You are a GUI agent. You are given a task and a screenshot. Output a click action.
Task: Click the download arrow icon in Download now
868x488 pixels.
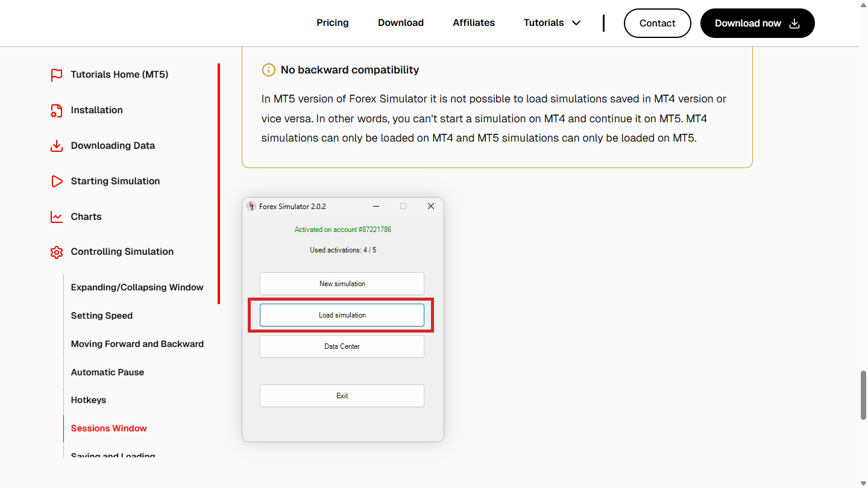pyautogui.click(x=794, y=23)
